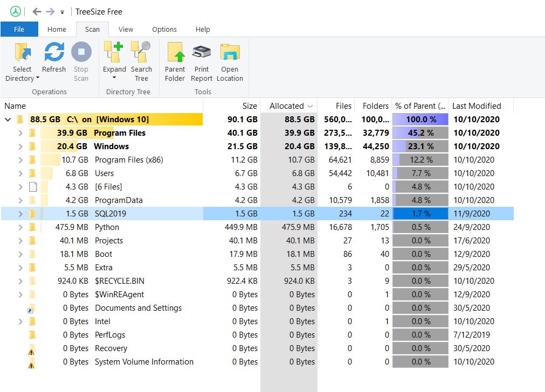
Task: Click the forward navigation arrow
Action: pos(50,12)
